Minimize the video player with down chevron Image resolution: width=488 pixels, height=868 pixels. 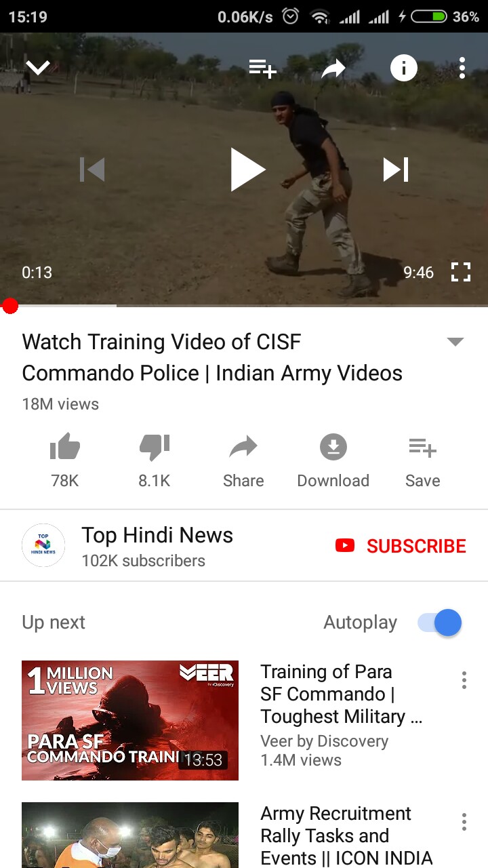38,68
